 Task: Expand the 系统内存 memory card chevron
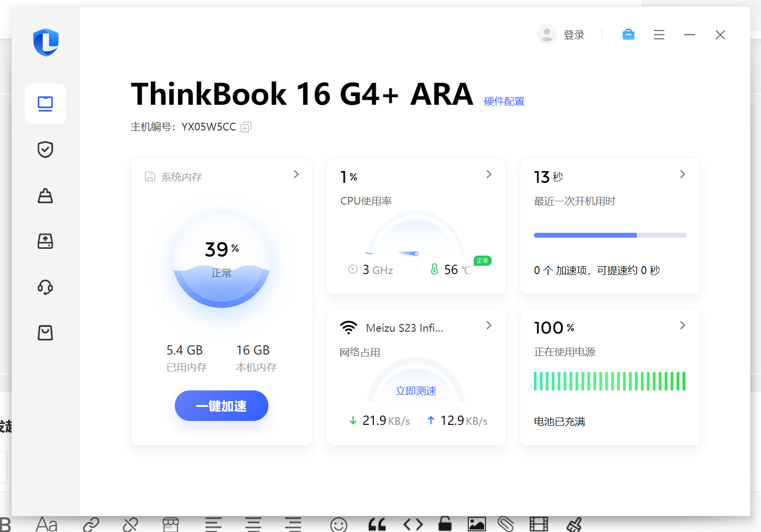(x=296, y=174)
